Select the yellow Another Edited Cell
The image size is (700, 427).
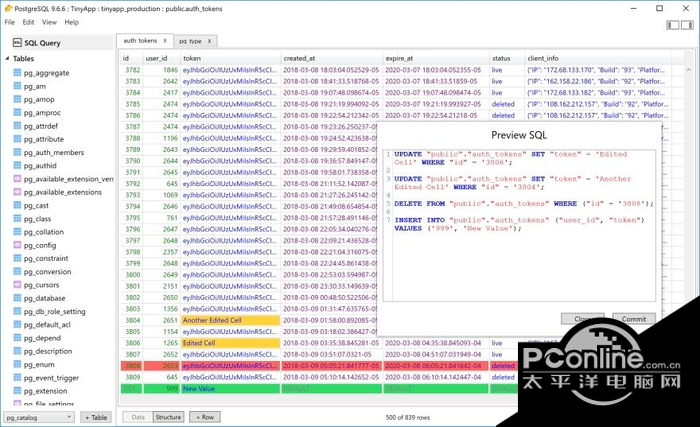231,320
